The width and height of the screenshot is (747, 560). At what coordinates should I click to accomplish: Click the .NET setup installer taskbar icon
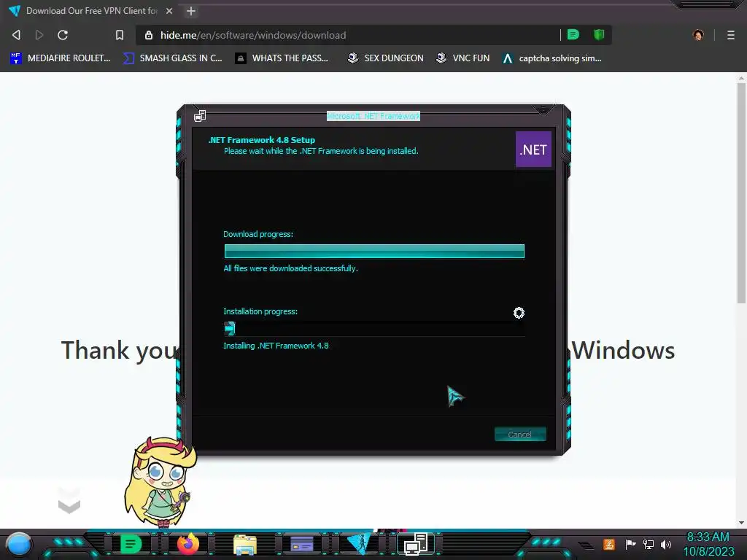pyautogui.click(x=415, y=544)
